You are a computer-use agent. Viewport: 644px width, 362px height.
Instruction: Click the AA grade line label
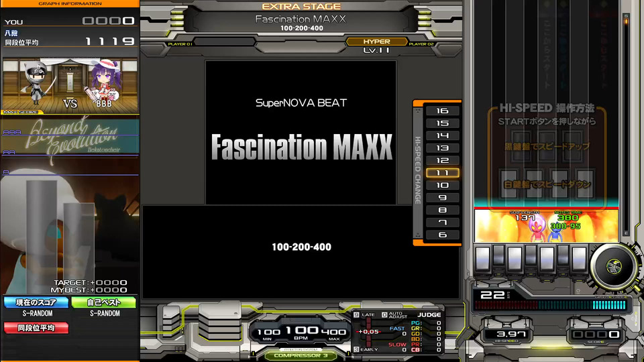point(9,152)
